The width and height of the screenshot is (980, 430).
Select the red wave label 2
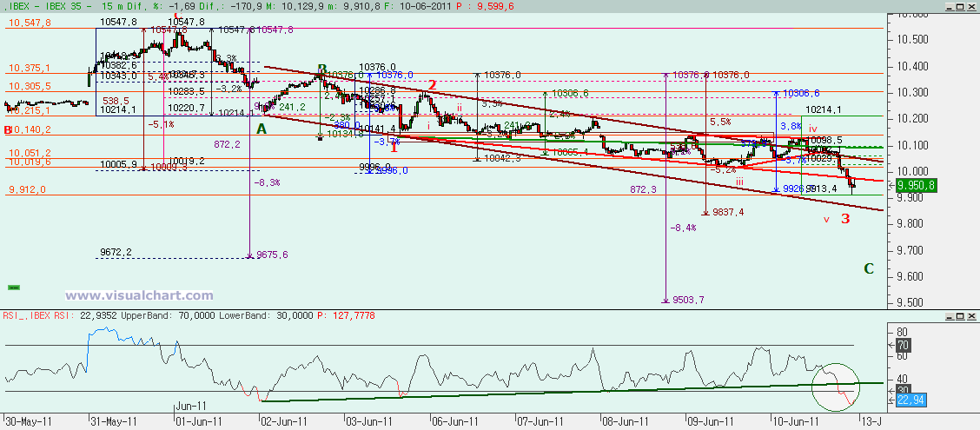click(x=431, y=85)
